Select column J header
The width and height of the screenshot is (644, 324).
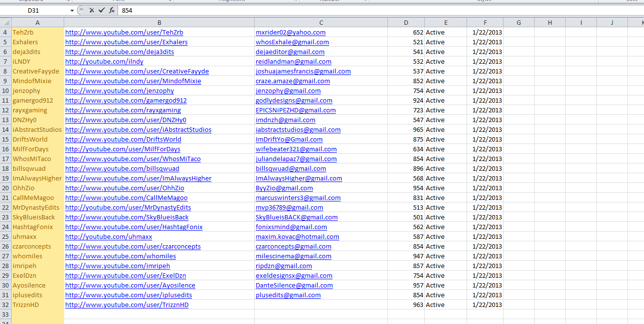tap(612, 22)
